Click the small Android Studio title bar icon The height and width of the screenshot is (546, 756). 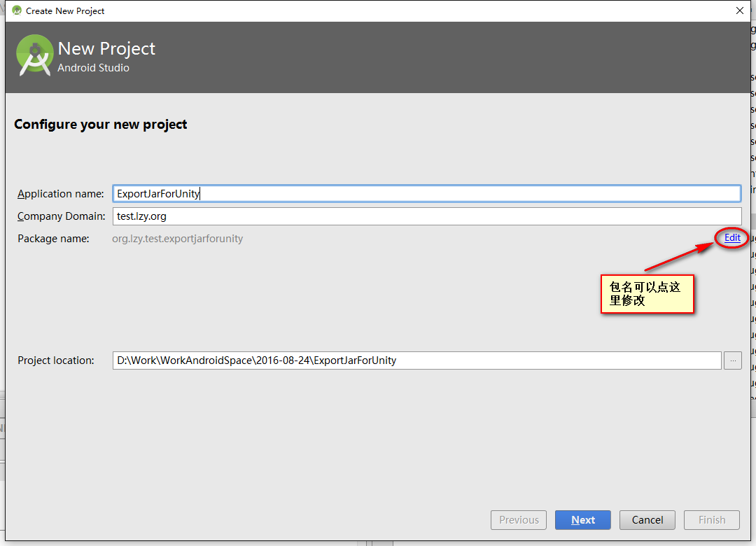coord(17,10)
